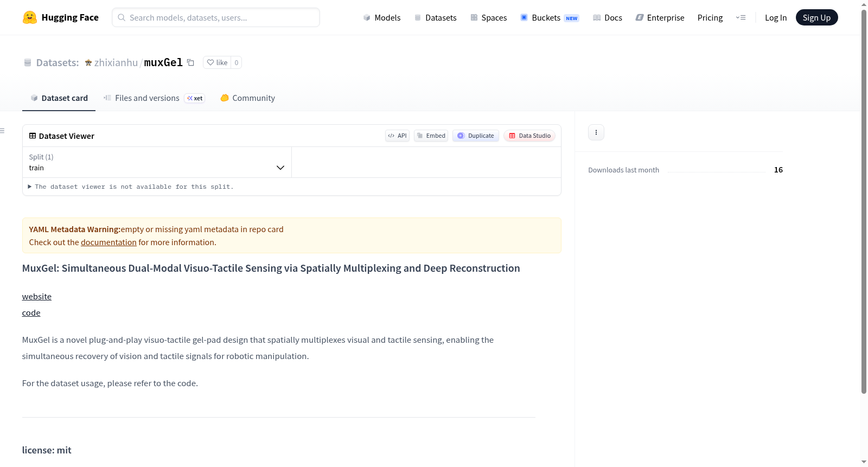Click the Log In link
Viewport: 868px width, 467px height.
point(776,18)
